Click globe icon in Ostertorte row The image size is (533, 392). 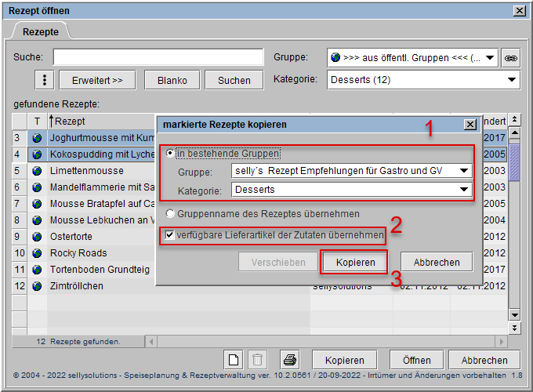[37, 237]
